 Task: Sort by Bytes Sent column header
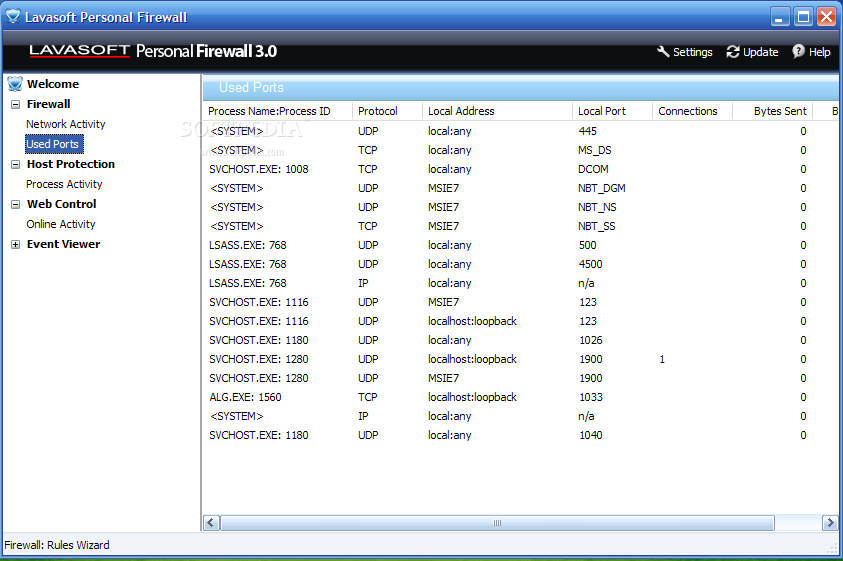773,111
